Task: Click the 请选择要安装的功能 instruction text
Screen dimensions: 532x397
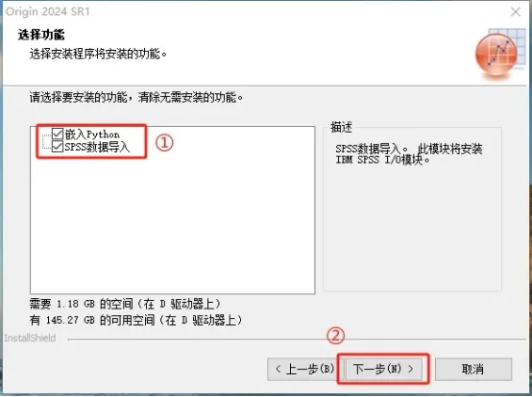Action: coord(136,98)
